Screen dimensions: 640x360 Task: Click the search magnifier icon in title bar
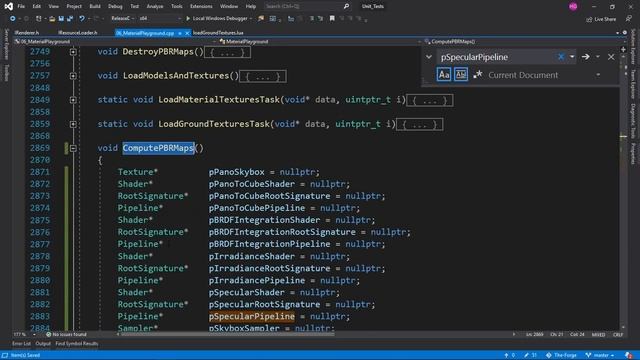point(346,6)
